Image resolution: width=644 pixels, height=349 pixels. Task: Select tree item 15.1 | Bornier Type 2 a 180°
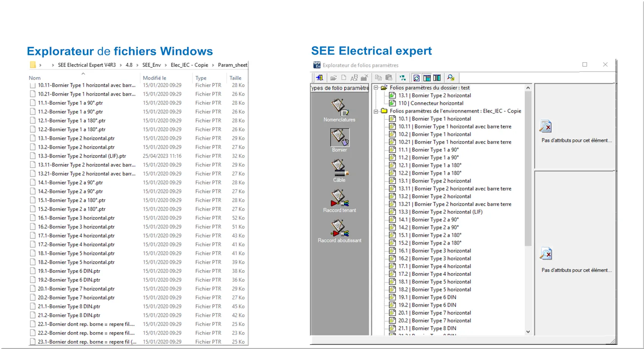[x=430, y=235]
